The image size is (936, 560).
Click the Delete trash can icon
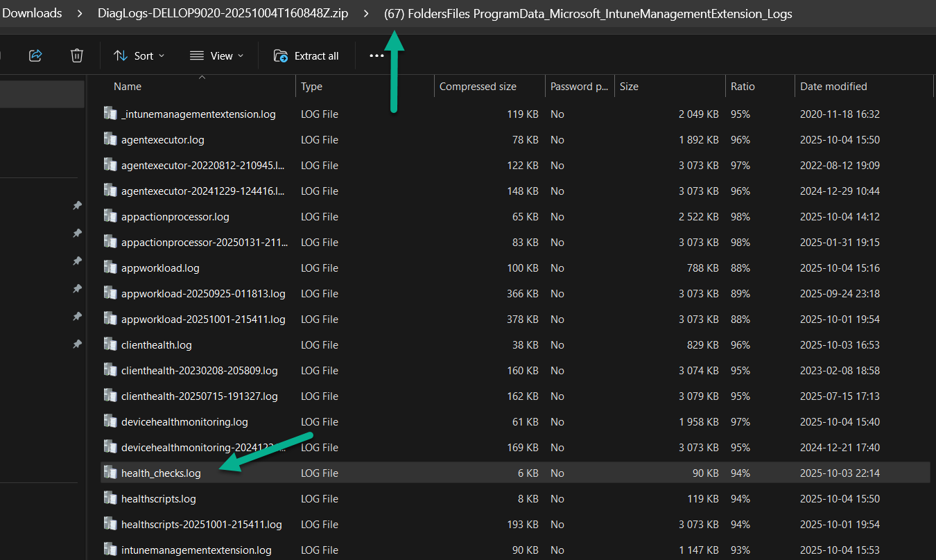(77, 55)
